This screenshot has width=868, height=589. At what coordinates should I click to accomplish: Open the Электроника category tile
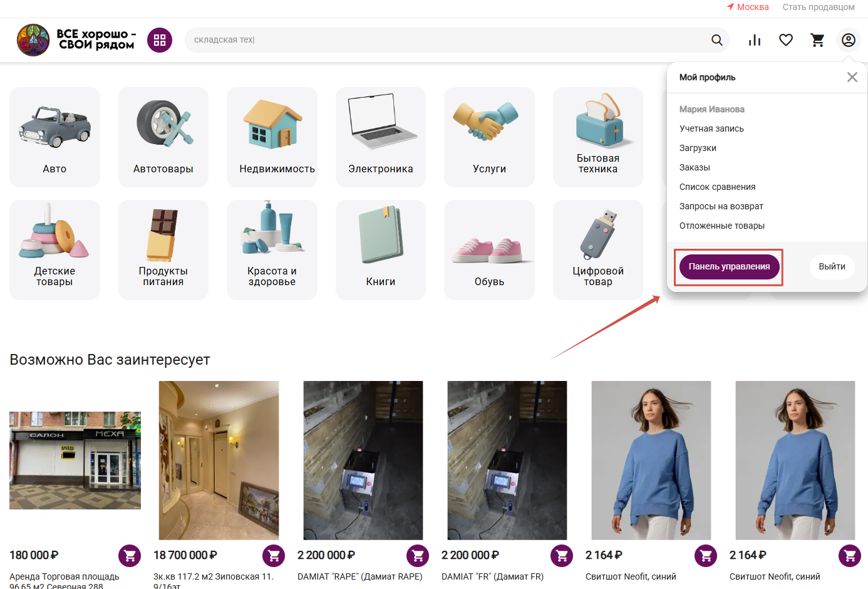tap(380, 137)
